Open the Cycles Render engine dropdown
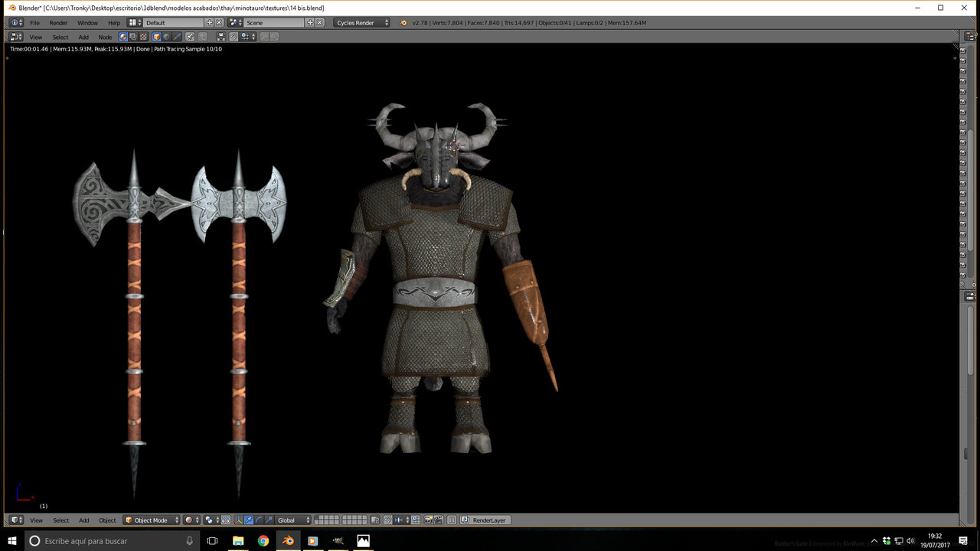The width and height of the screenshot is (980, 551). [x=361, y=23]
